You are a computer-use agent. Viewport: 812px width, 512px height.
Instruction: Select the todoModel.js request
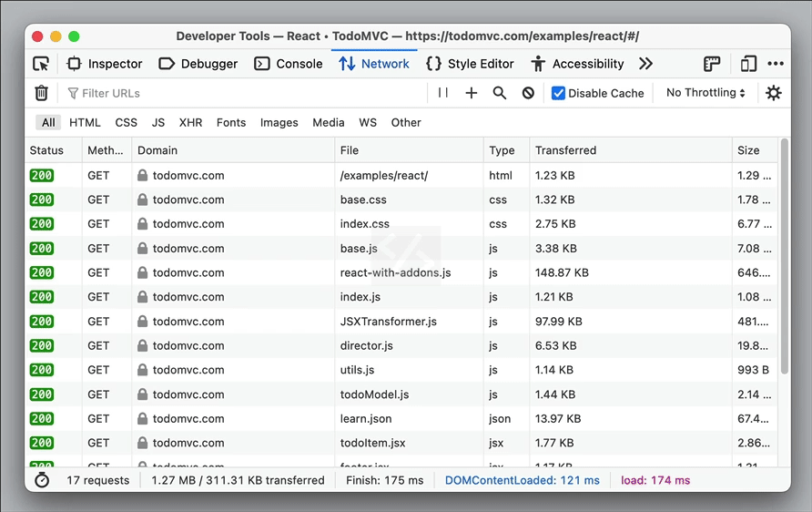click(401, 394)
